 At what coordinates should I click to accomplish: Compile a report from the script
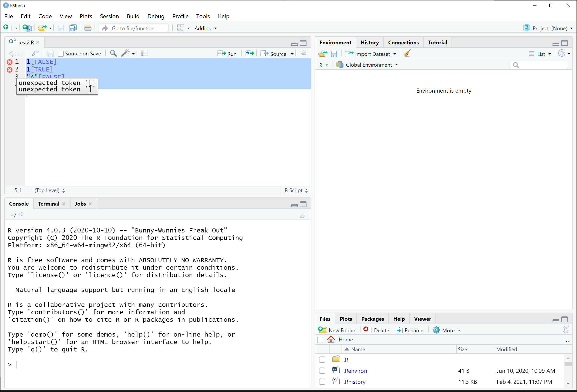coord(145,53)
